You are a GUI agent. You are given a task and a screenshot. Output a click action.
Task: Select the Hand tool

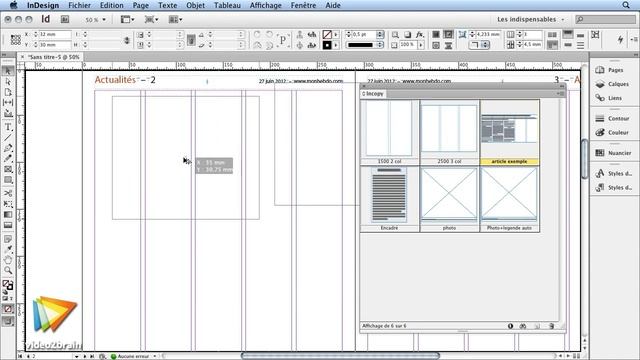coord(8,260)
